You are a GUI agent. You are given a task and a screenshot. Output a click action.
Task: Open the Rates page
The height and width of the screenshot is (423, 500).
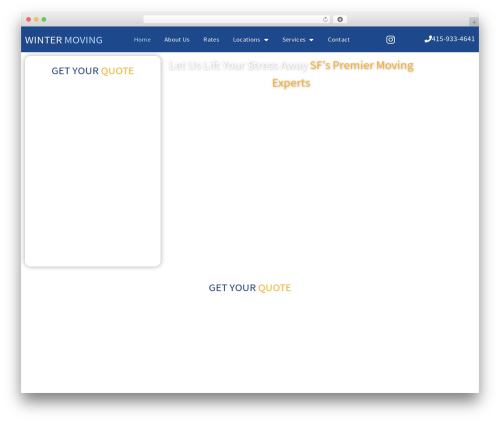(211, 40)
